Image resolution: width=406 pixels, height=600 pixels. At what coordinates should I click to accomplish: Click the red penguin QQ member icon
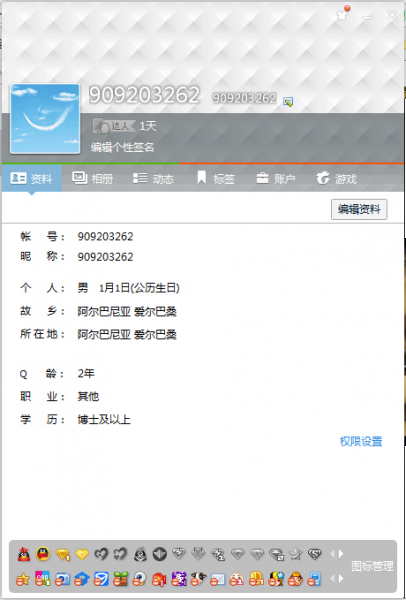click(24, 554)
